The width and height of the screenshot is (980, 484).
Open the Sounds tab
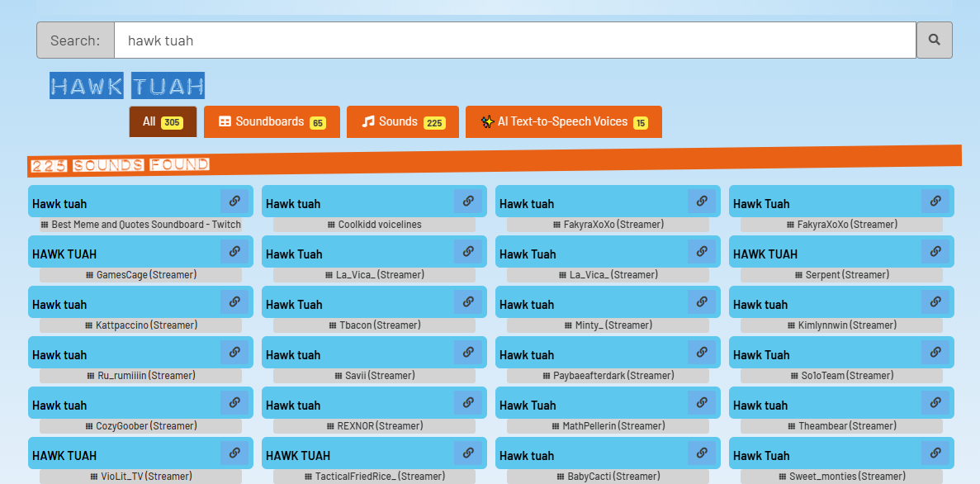click(x=403, y=121)
